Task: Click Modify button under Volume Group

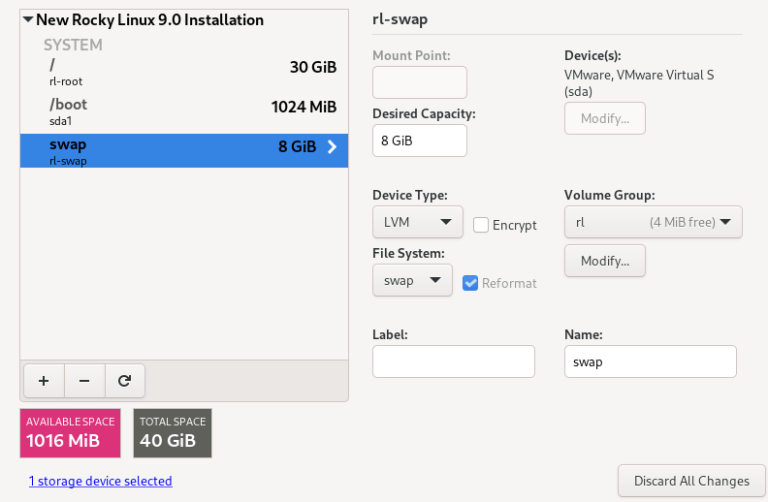Action: coord(605,261)
